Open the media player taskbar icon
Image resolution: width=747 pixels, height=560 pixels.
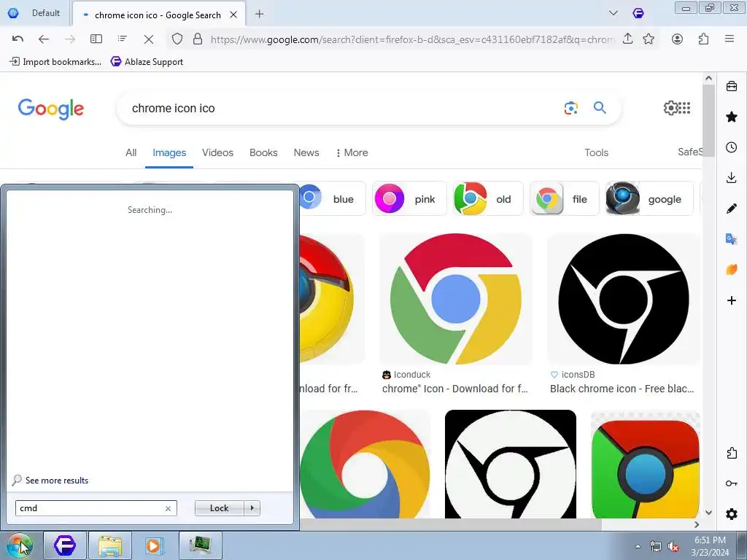coord(154,545)
